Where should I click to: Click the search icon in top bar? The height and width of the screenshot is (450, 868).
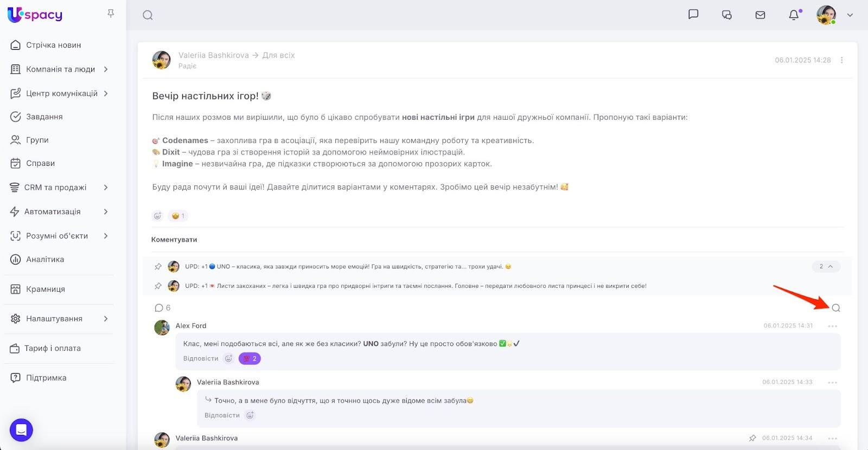tap(148, 15)
